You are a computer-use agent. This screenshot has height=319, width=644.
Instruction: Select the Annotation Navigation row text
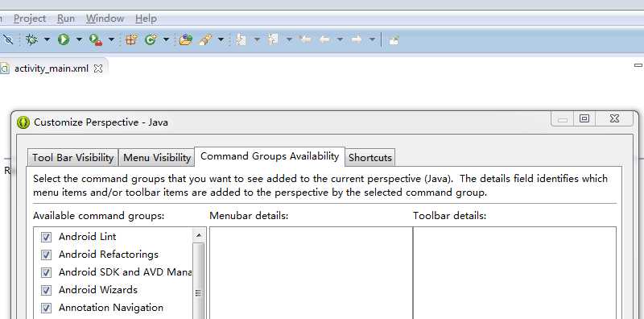click(x=111, y=308)
